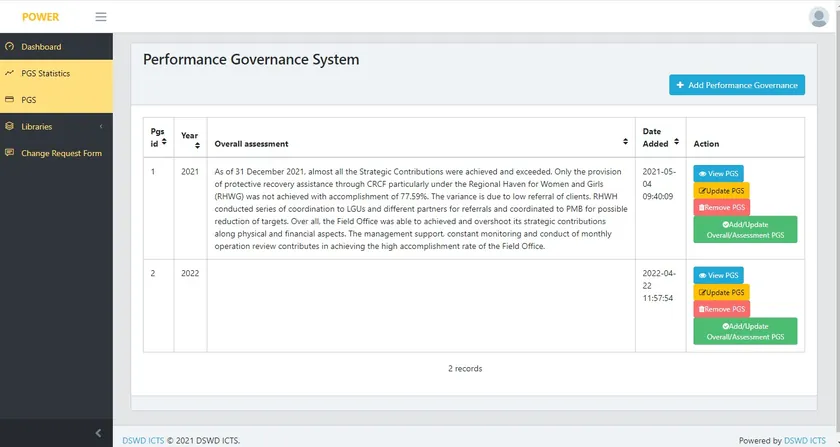The image size is (840, 447).
Task: Open the Powered by DSWD ICTS link
Action: click(805, 441)
